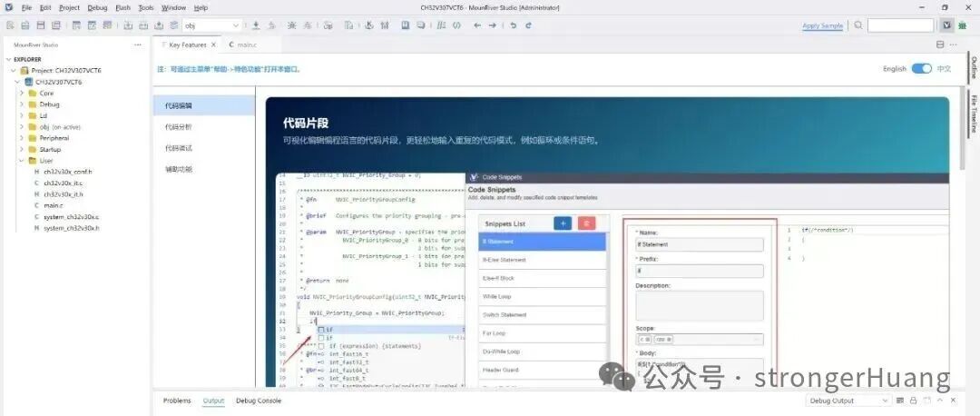The image size is (980, 416).
Task: Click the comment bubble icon in toolbar
Action: click(421, 25)
